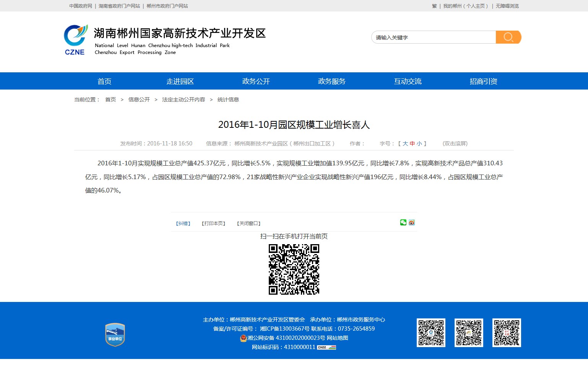Open the third footer QR code
This screenshot has height=367, width=588.
tap(507, 333)
